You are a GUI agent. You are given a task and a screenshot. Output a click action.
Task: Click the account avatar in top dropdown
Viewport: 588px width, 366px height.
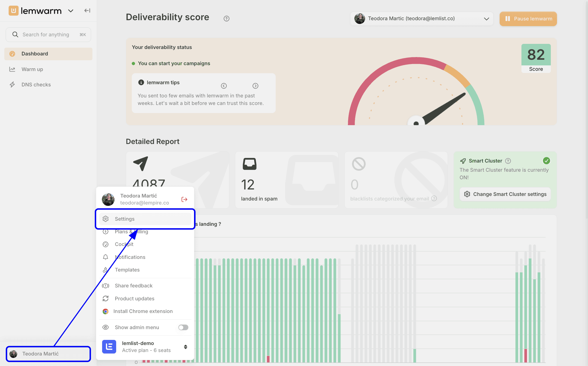pos(360,19)
